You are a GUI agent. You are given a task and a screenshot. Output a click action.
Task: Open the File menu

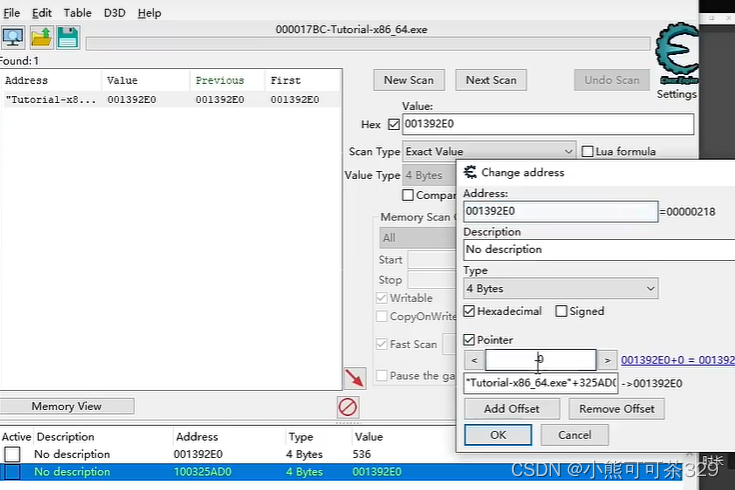(12, 13)
